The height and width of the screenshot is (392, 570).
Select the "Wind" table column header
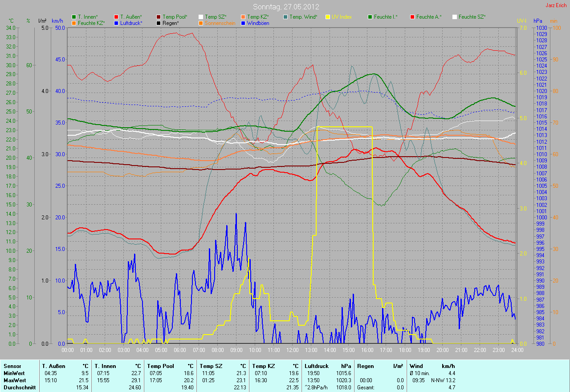416,366
